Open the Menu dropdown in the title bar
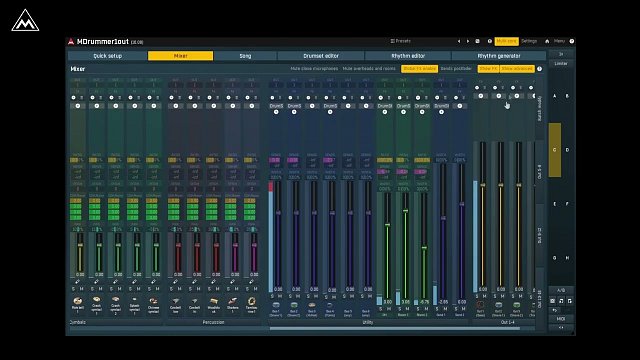This screenshot has height=360, width=640. 559,41
